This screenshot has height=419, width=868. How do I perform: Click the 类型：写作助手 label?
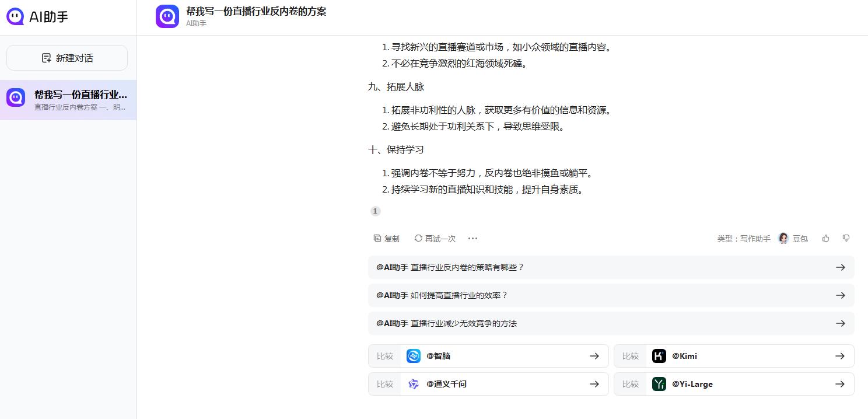tap(743, 239)
